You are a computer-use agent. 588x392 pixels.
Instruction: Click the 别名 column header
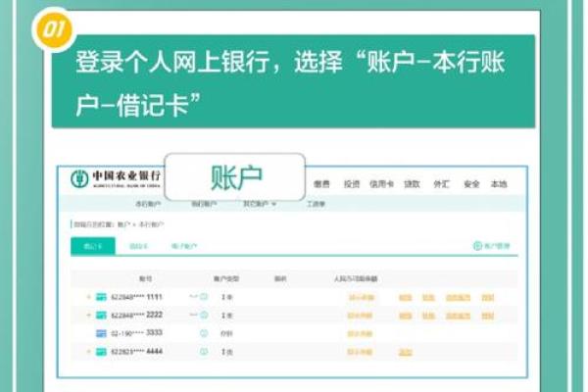click(x=280, y=278)
